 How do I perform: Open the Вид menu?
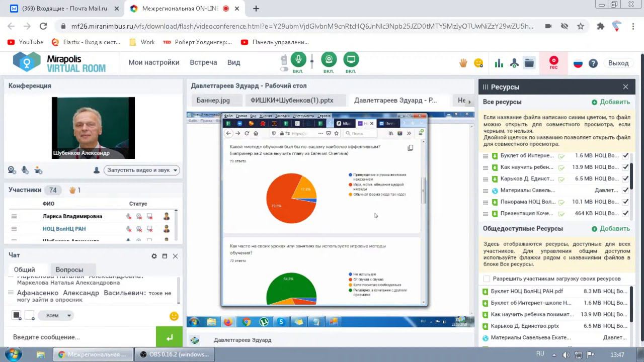233,62
